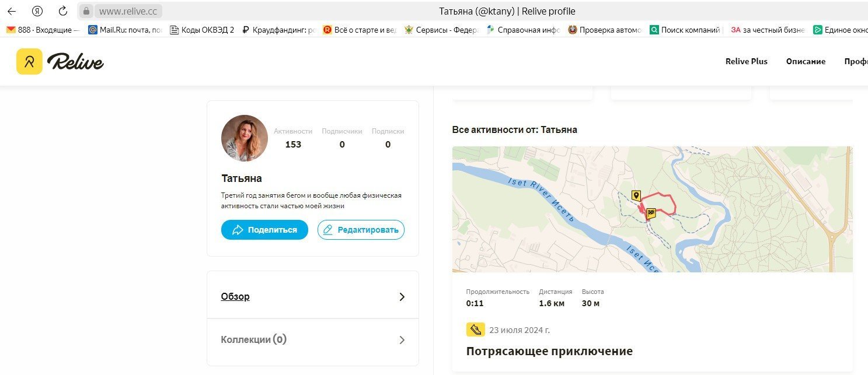Click the browser back arrow
Screen dimensions: 868x375
[x=12, y=11]
